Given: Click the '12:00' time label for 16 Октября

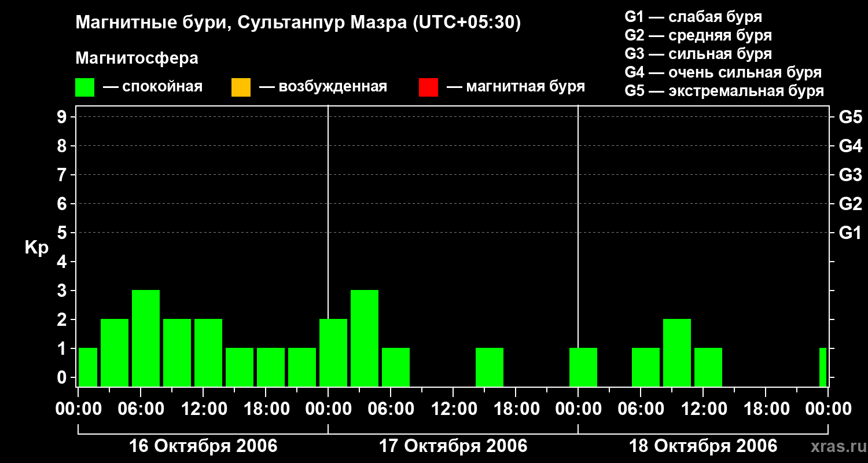Looking at the screenshot, I should [x=203, y=409].
